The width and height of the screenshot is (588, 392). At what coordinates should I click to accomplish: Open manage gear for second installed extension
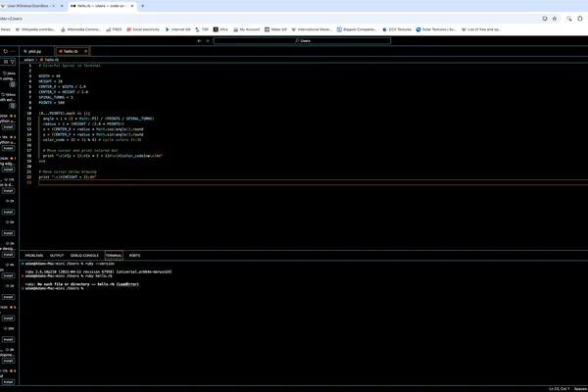pos(13,106)
